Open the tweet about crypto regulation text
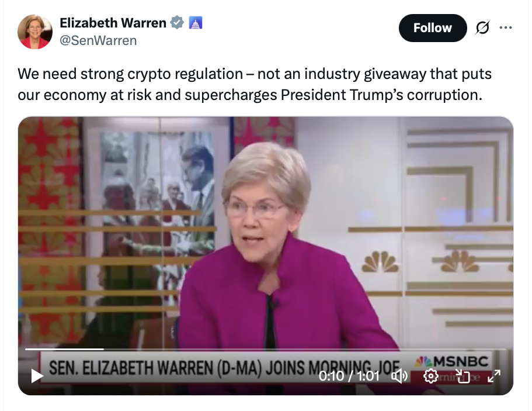Screen dimensions: 532x411 click(x=255, y=84)
